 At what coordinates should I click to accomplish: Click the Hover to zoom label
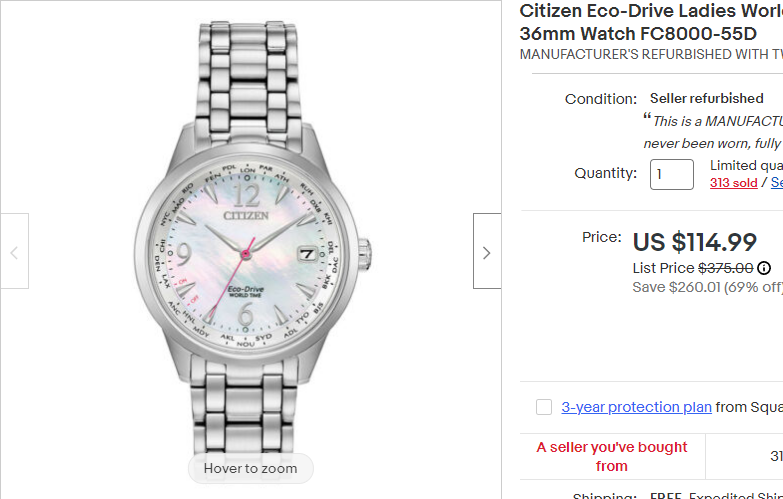(250, 468)
